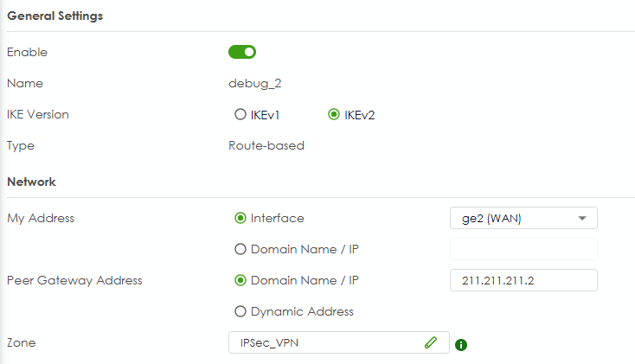Select the IKEv1 radio button
Screen dimensions: 635x364
241,114
